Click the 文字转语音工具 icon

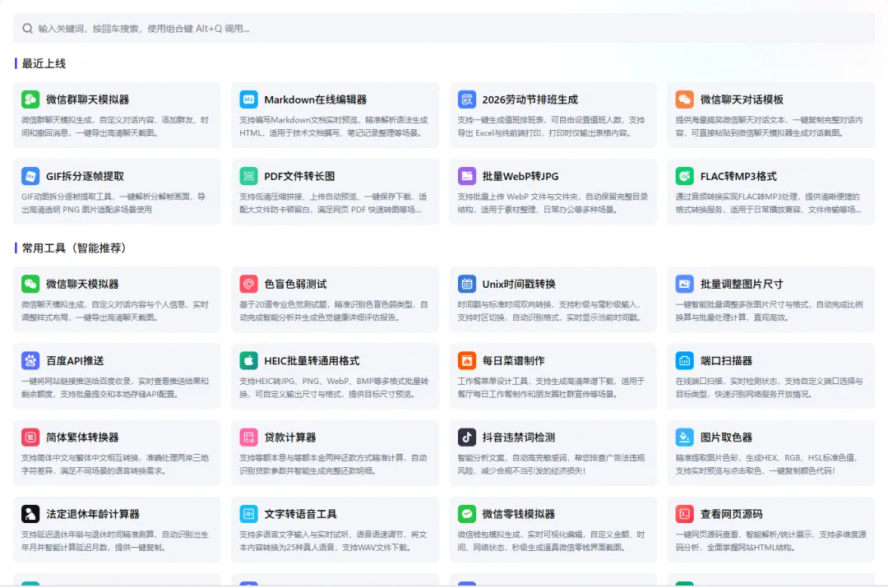[248, 514]
